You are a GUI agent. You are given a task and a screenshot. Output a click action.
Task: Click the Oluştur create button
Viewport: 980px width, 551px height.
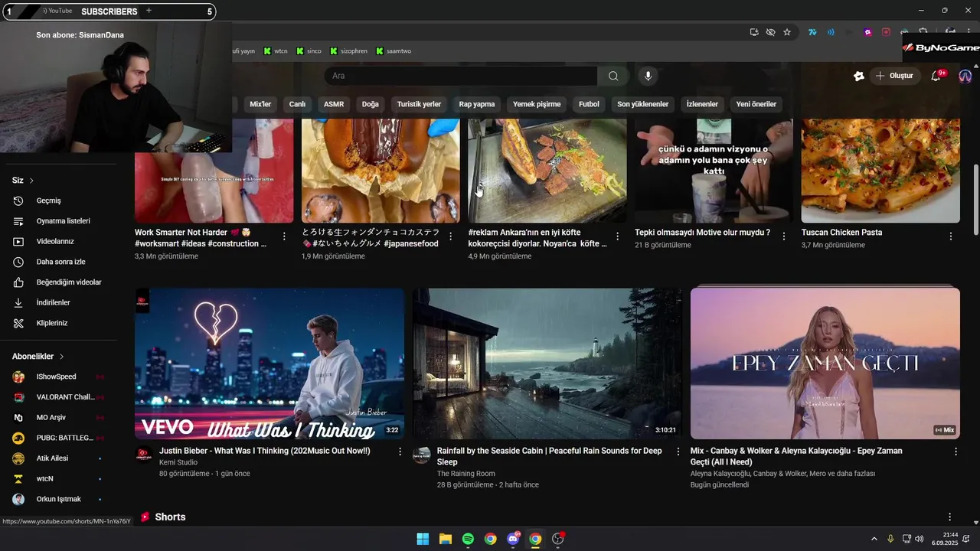894,76
